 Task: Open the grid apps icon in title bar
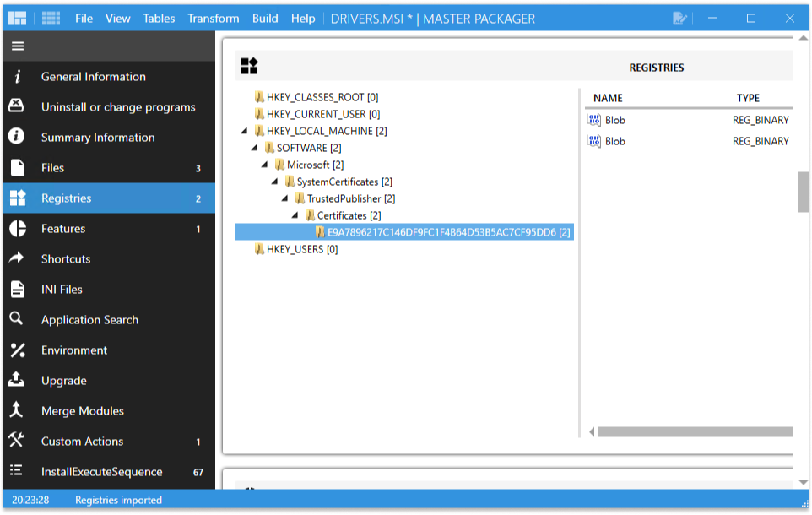[x=51, y=19]
